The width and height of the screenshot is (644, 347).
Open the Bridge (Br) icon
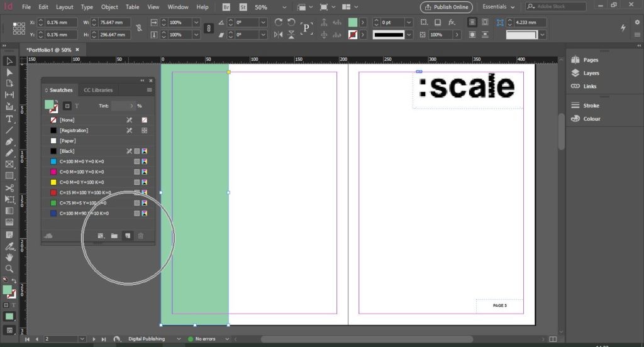click(226, 7)
